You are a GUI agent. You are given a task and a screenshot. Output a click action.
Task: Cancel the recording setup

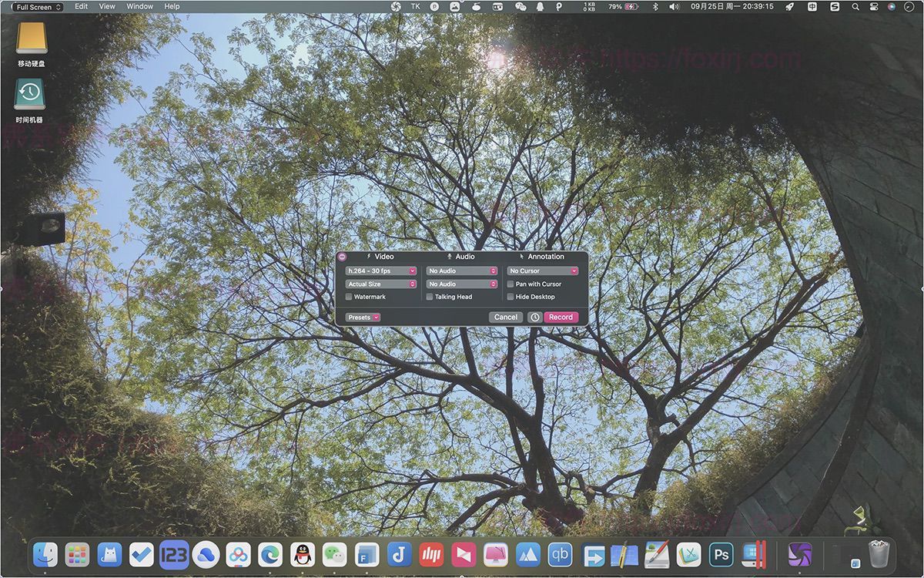[x=505, y=317]
